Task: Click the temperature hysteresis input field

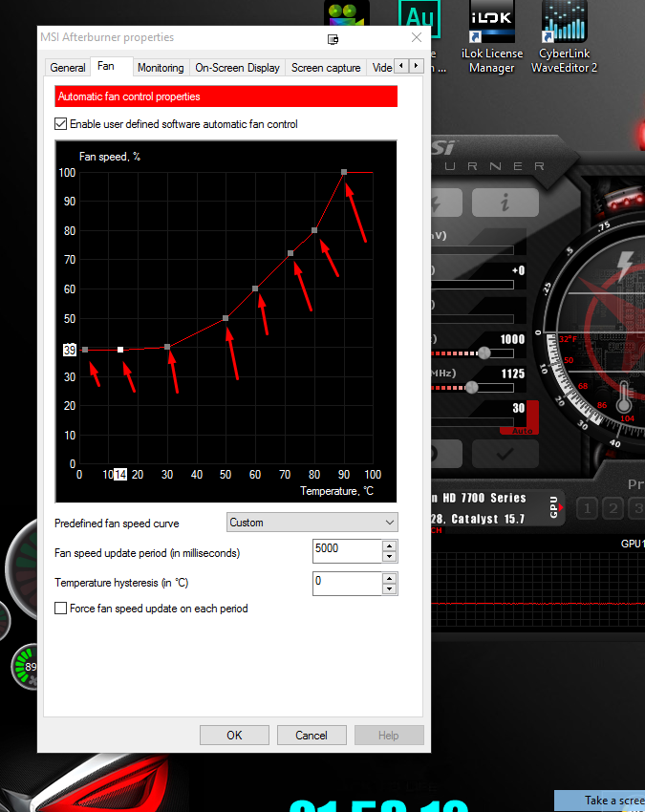Action: pos(348,584)
